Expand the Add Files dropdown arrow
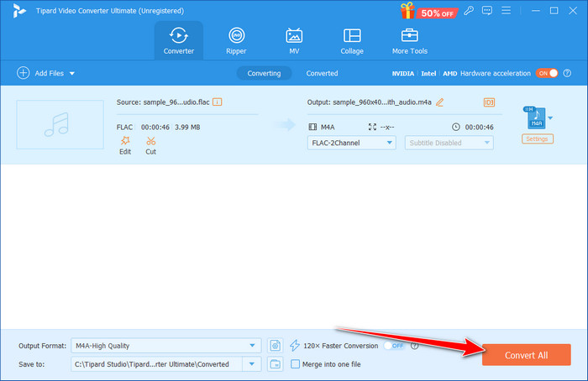The width and height of the screenshot is (588, 381). point(72,73)
